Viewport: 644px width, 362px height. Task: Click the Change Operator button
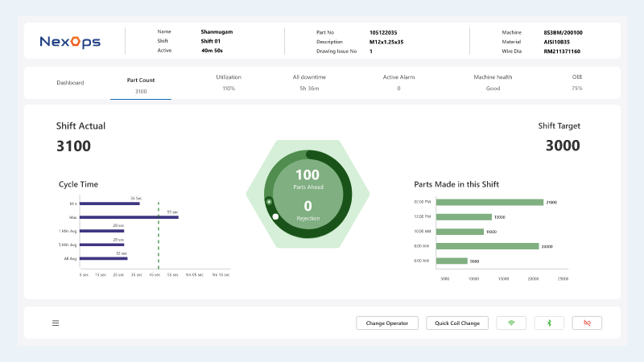(x=387, y=323)
